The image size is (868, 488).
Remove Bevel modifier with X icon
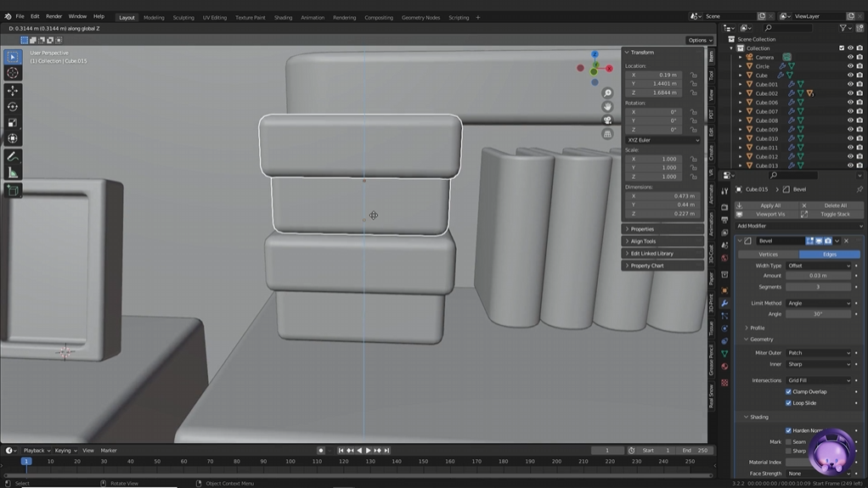click(847, 241)
